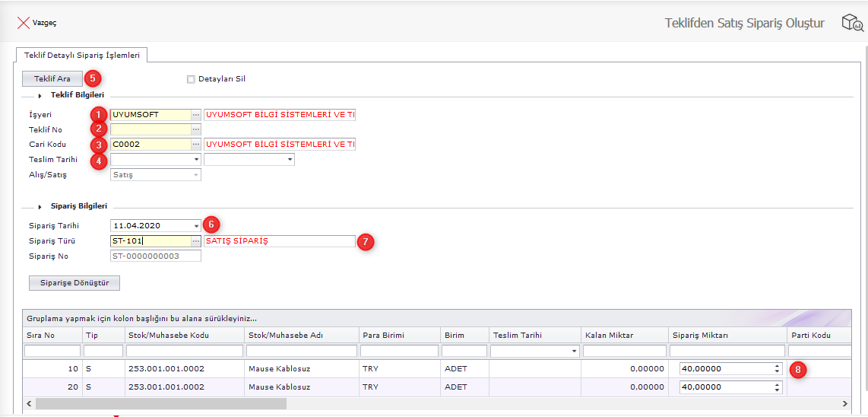Click the red X Vazgeç cancel icon
868x417 pixels.
[x=24, y=23]
